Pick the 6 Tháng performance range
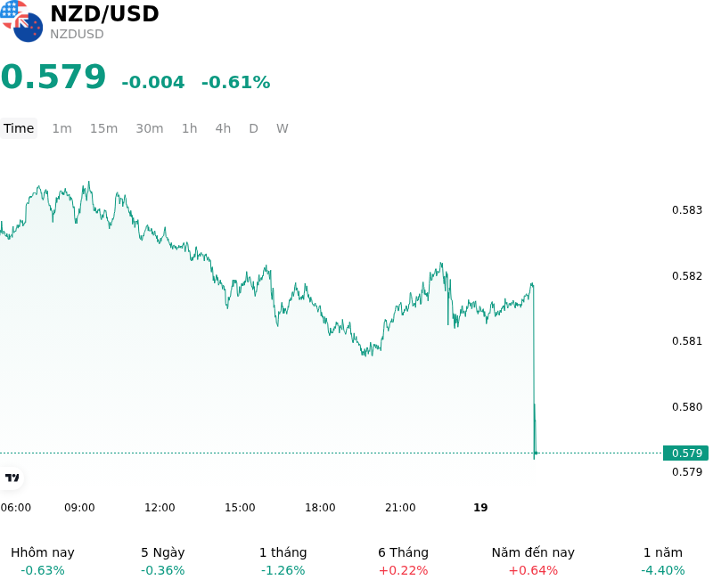The width and height of the screenshot is (713, 588). [404, 561]
